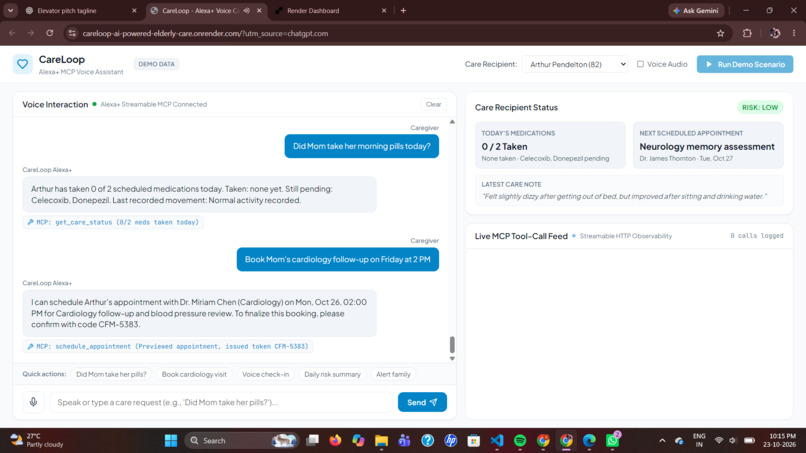This screenshot has width=806, height=453.
Task: Click the chat scroll down arrow
Action: pos(452,358)
